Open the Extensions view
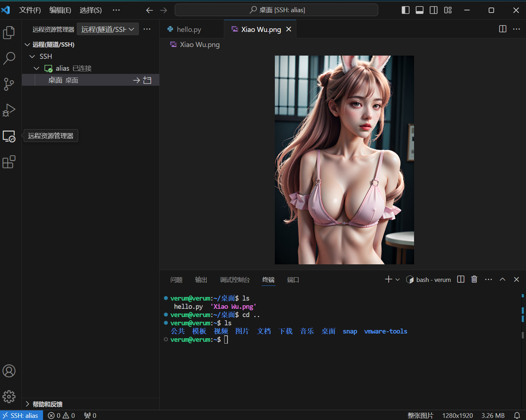Image resolution: width=526 pixels, height=420 pixels. coord(9,162)
